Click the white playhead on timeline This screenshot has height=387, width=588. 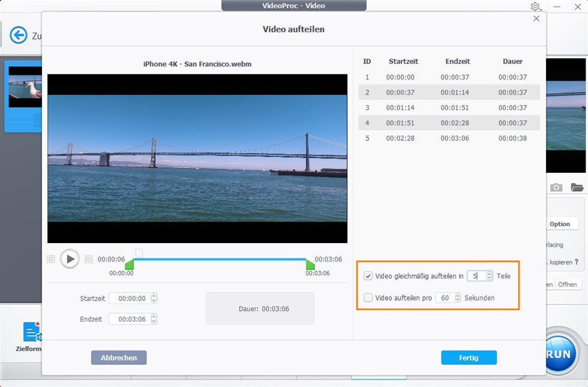139,253
